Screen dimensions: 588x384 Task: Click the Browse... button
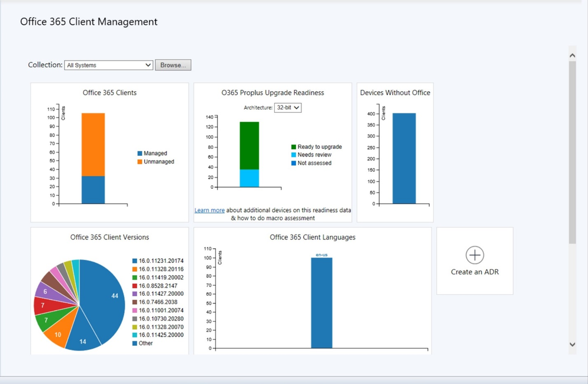173,65
